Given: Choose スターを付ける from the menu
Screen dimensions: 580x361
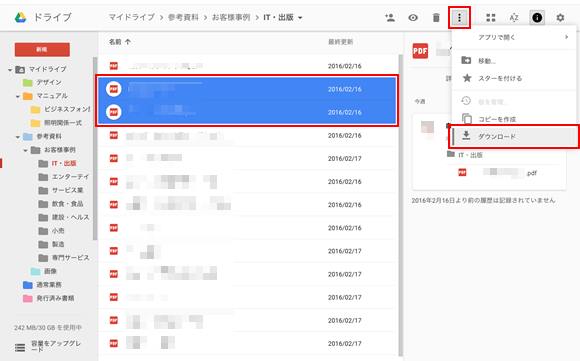Looking at the screenshot, I should 514,78.
